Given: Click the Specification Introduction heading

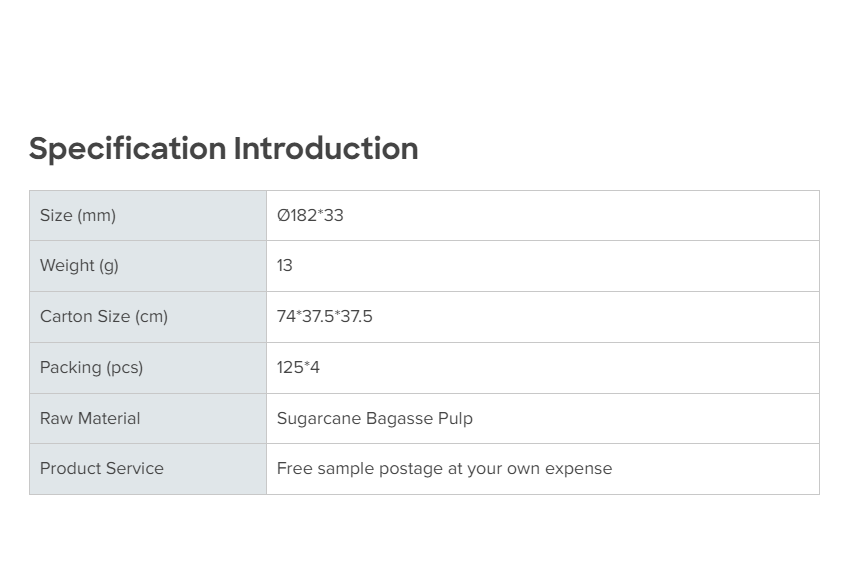Looking at the screenshot, I should coord(223,149).
